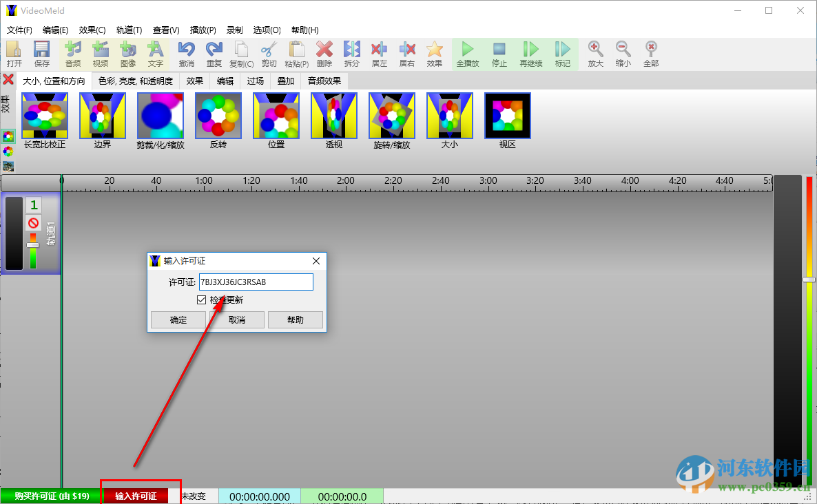The width and height of the screenshot is (817, 504).
Task: Click the Copy (复制) toolbar icon
Action: point(241,54)
